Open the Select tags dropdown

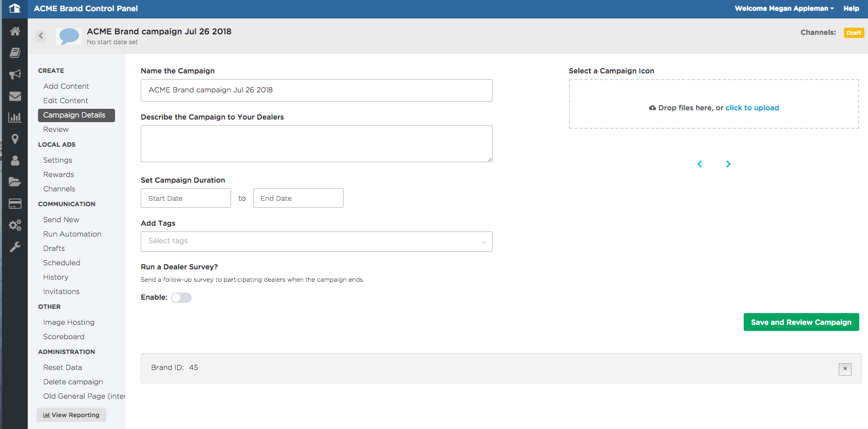(316, 242)
